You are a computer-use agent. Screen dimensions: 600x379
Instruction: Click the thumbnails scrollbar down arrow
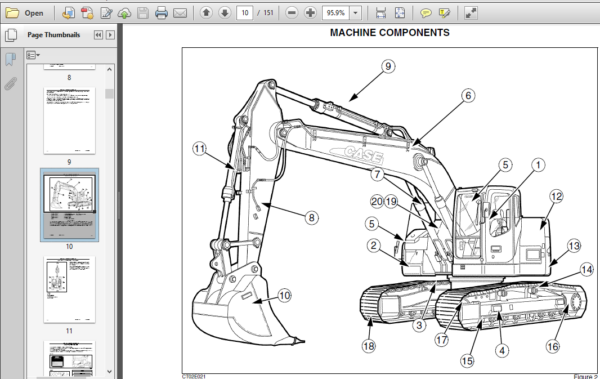pos(109,371)
